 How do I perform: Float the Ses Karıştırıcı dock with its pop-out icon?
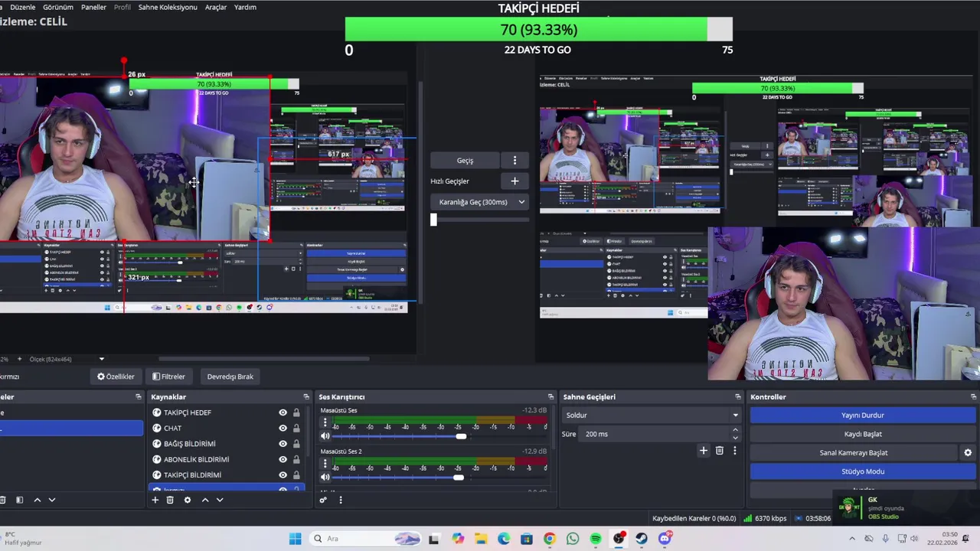click(550, 396)
